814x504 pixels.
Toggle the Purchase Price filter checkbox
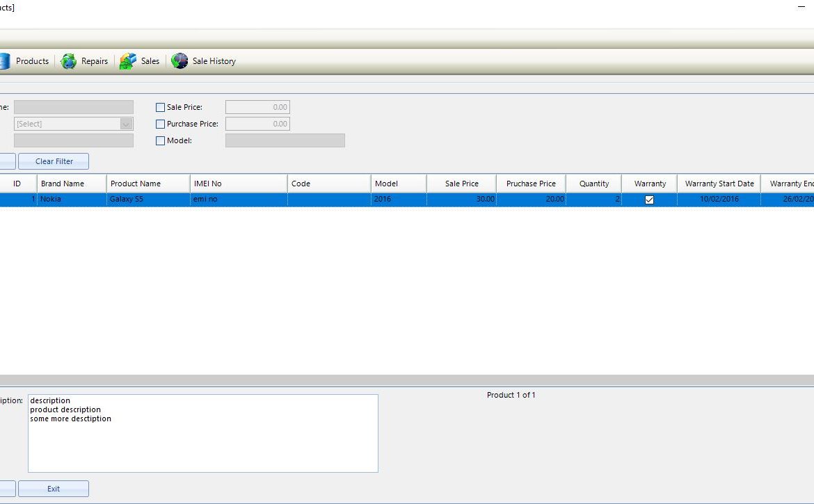[x=161, y=124]
